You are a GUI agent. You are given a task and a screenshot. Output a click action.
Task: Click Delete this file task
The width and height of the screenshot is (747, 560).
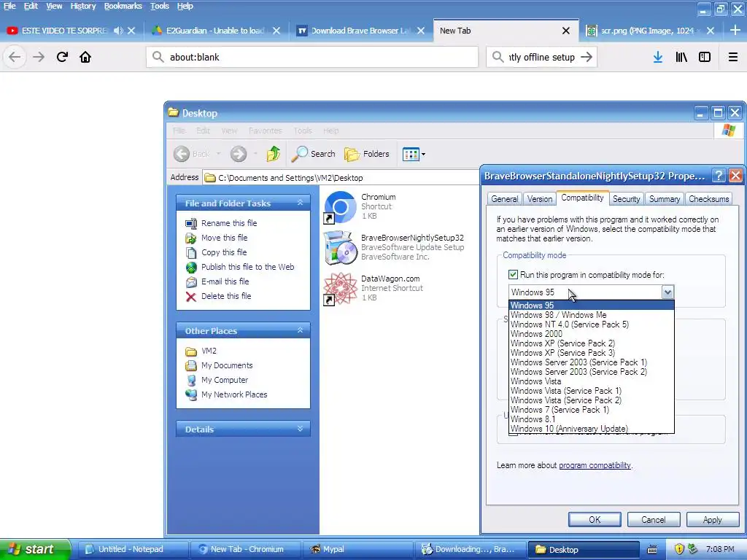[x=226, y=296]
